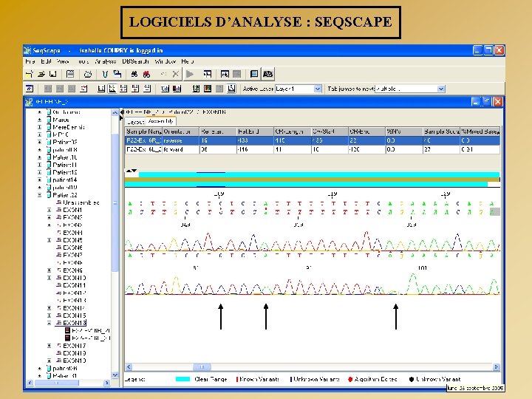Sort by Orientation column header
The image size is (532, 399).
[180, 132]
